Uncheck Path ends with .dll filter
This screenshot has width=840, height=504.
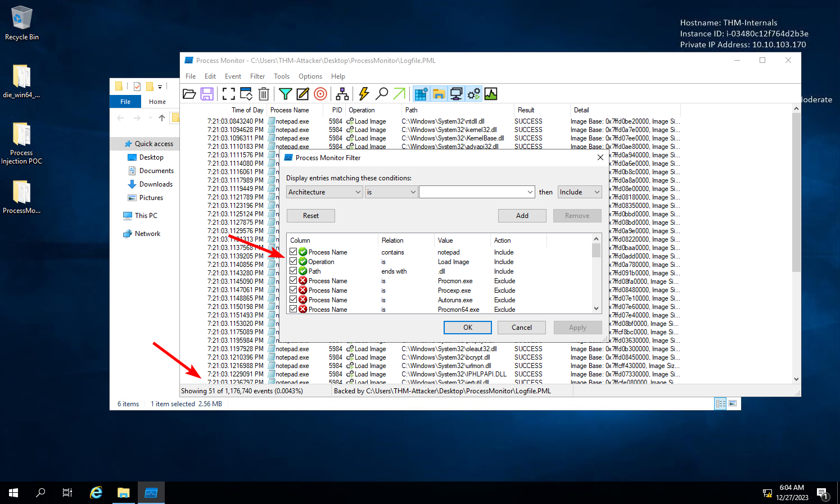coord(293,271)
